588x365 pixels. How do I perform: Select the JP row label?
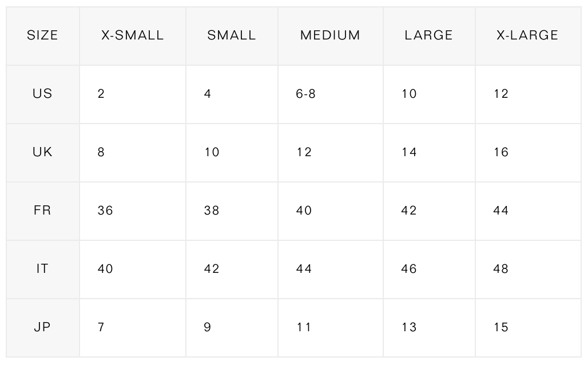point(42,327)
